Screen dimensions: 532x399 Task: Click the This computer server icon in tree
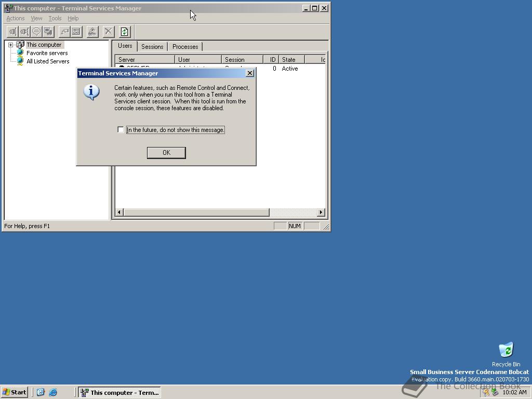(20, 45)
